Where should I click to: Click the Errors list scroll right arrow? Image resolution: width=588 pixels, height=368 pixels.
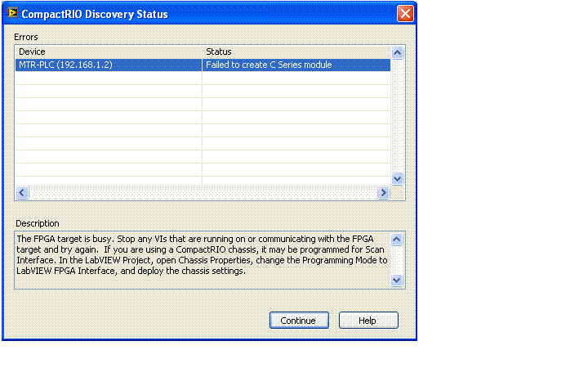pyautogui.click(x=383, y=193)
